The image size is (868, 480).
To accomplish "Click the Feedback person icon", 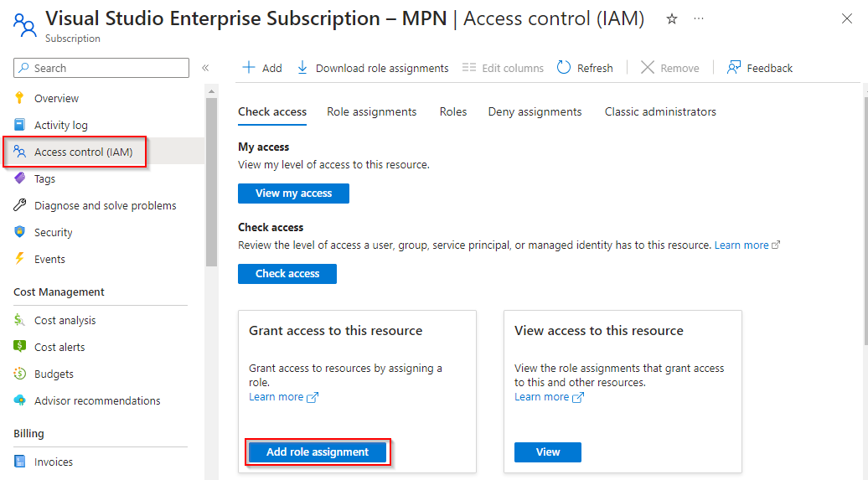I will (x=733, y=68).
